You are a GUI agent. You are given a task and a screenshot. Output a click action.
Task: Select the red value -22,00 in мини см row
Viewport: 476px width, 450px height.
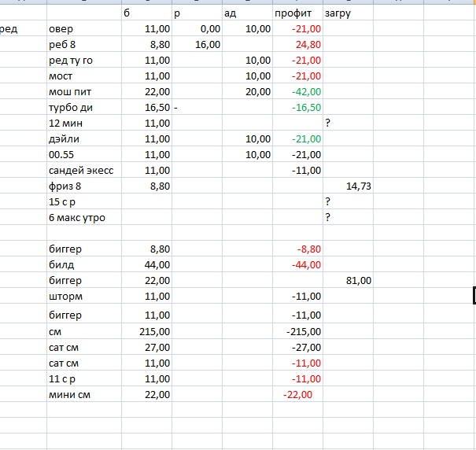(x=297, y=395)
